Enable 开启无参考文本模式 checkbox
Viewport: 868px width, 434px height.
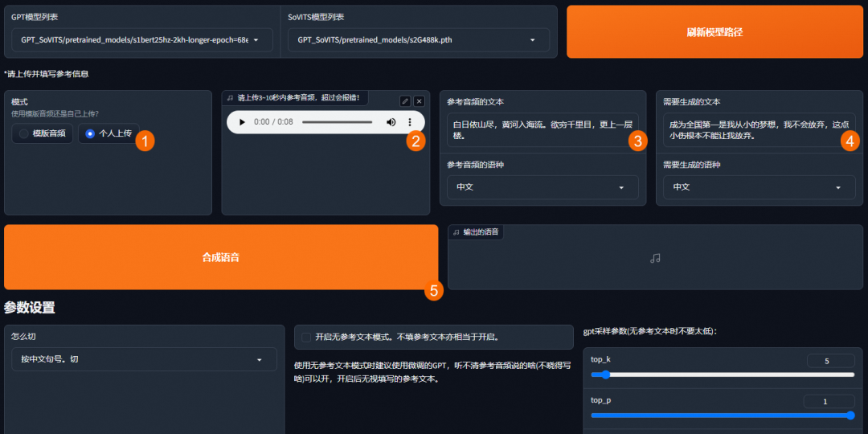[x=306, y=337]
